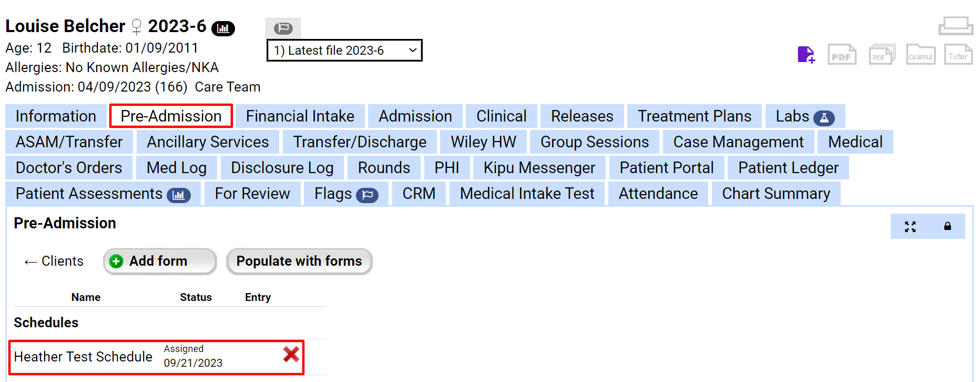Toggle the lock icon on the Pre-Admission panel

coord(947,226)
